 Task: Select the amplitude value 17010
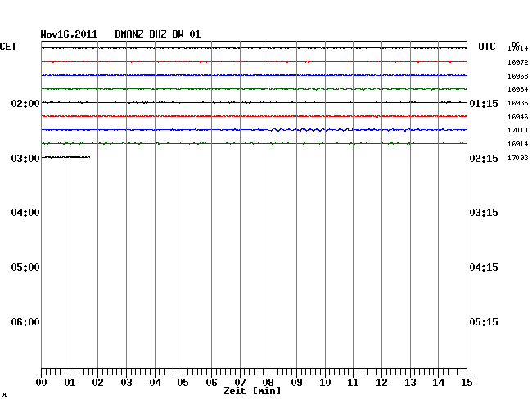(x=518, y=130)
